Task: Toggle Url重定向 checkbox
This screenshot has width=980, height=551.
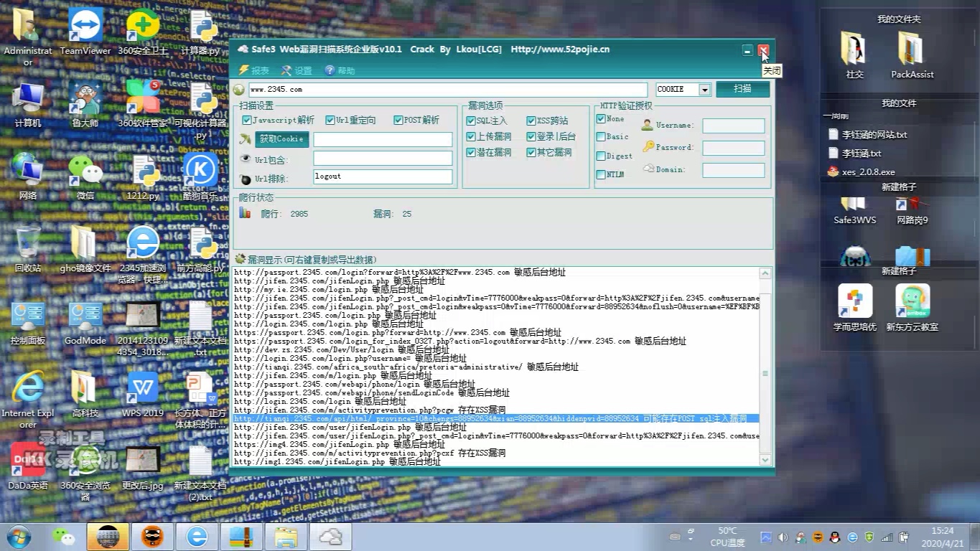Action: [330, 120]
